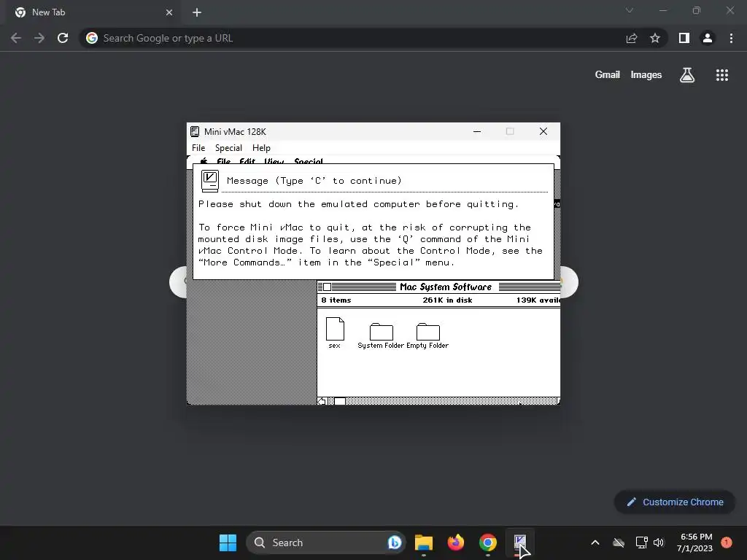This screenshot has width=747, height=560.
Task: Open Firefox from the taskbar
Action: [x=456, y=542]
